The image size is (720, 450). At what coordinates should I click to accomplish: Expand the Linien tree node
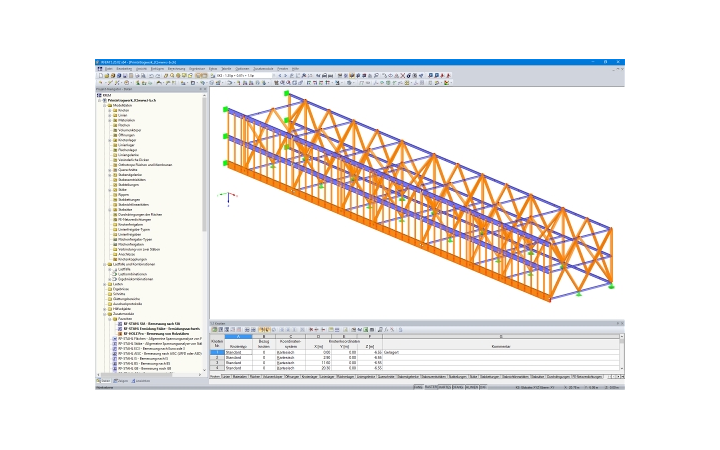pyautogui.click(x=110, y=116)
